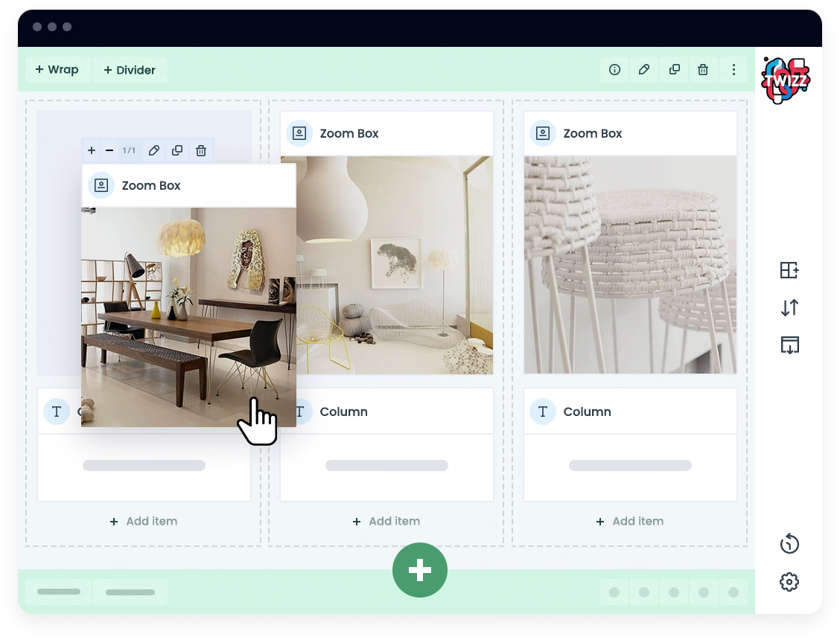Screen dimensions: 840x640
Task: Delete the dragged Zoom Box via trash icon
Action: pos(201,151)
